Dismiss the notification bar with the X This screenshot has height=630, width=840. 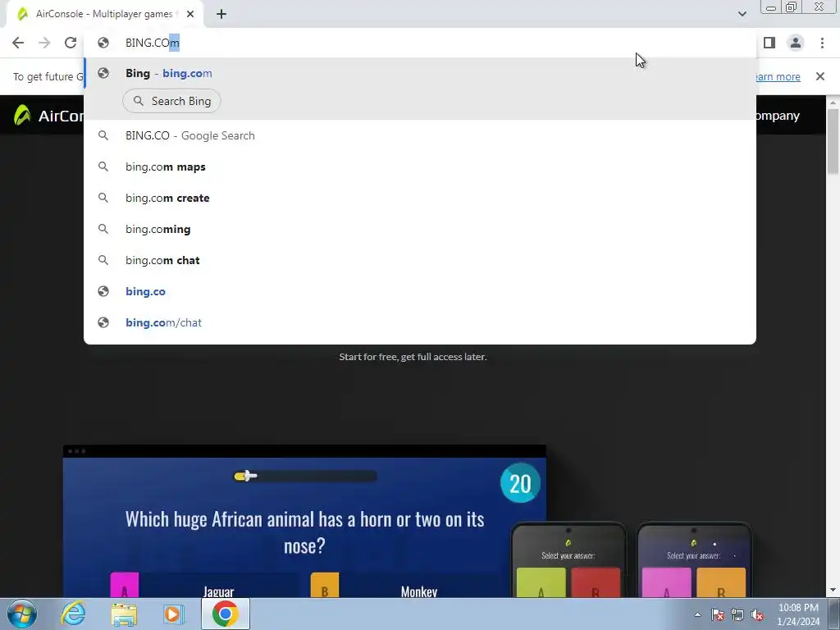click(x=819, y=76)
